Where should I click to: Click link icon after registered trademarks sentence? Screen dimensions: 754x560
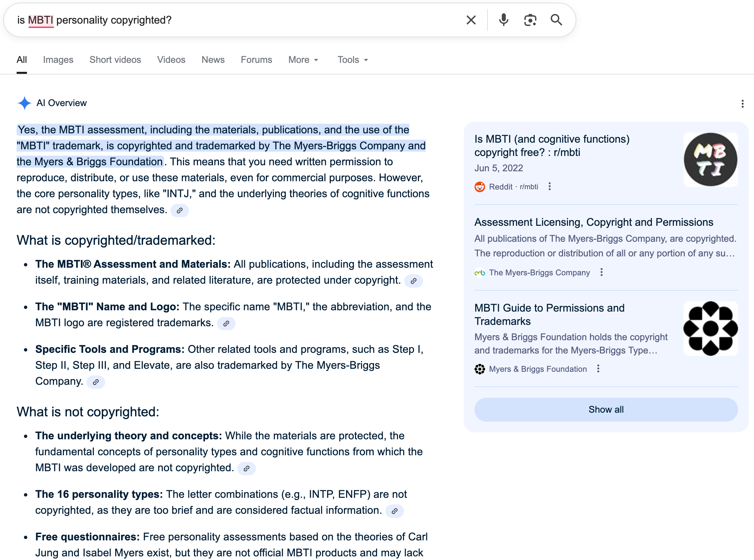click(x=226, y=323)
